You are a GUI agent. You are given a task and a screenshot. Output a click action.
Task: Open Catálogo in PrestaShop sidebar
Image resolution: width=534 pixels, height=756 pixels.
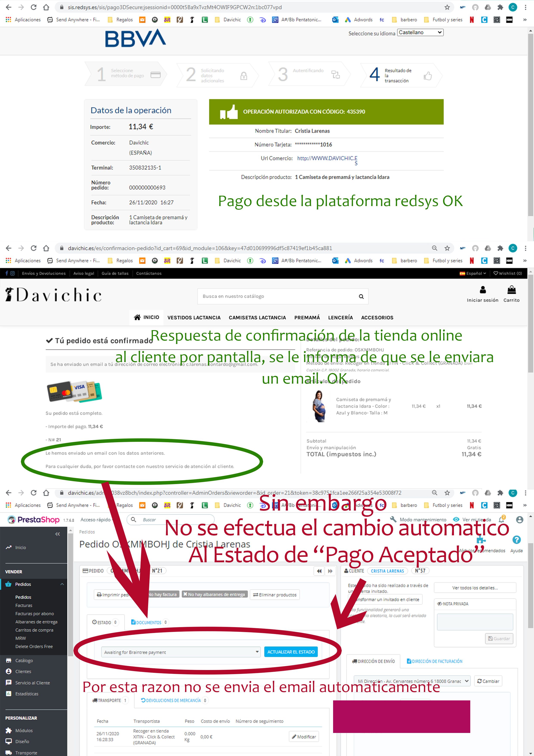[x=24, y=661]
